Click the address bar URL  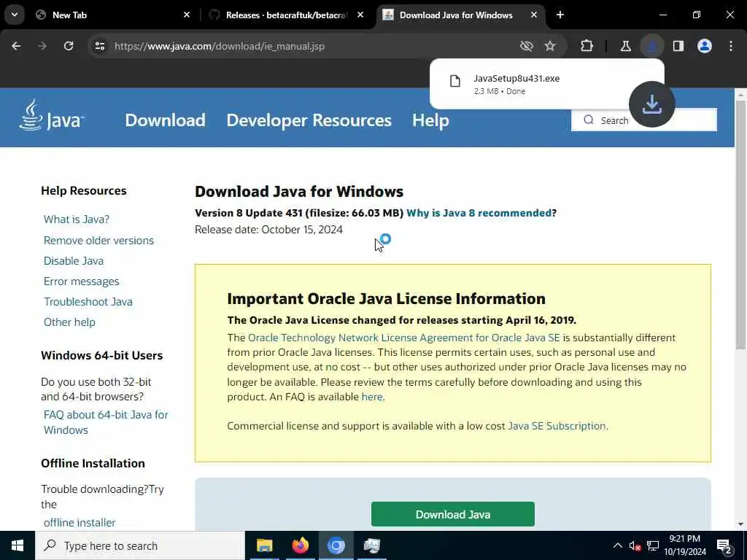pyautogui.click(x=220, y=46)
